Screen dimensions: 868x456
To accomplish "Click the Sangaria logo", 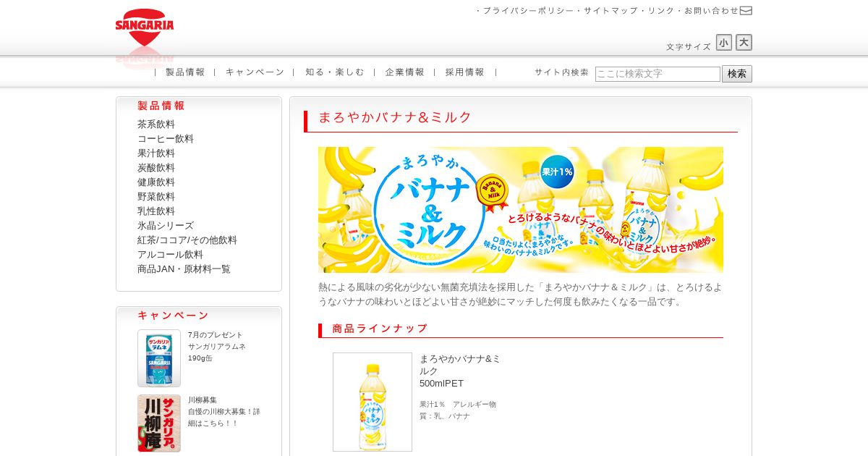I will point(145,27).
